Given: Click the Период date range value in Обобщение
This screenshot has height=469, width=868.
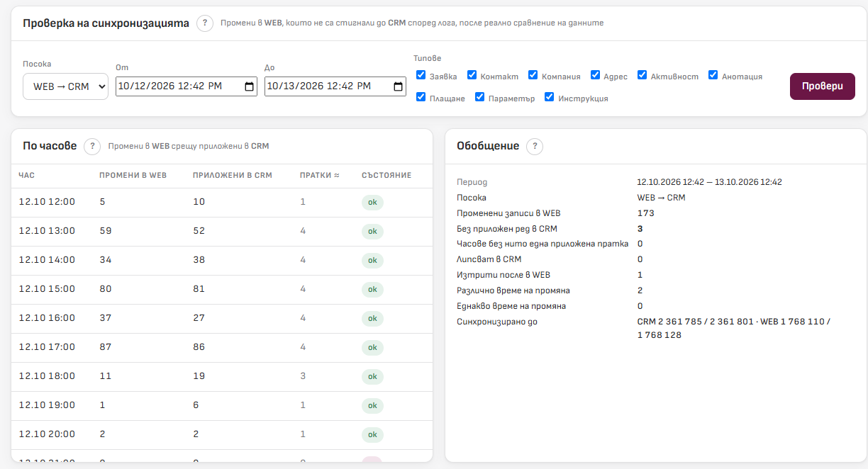Looking at the screenshot, I should click(709, 182).
